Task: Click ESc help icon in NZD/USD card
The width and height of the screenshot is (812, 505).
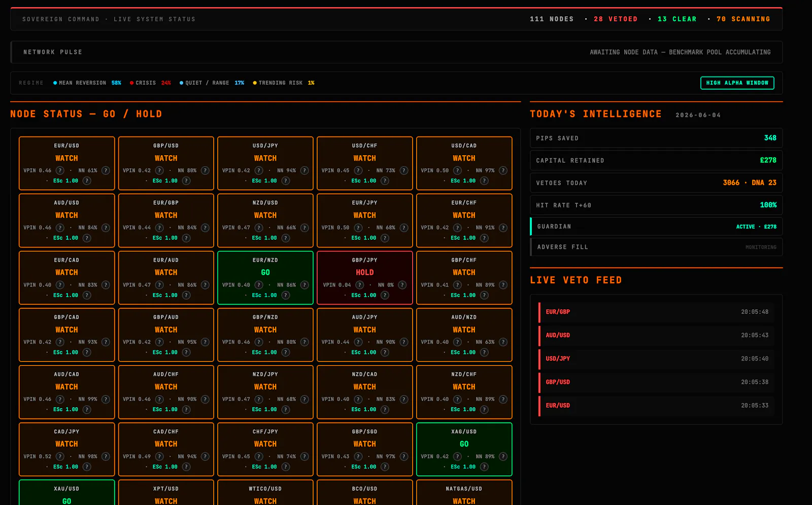Action: [286, 238]
